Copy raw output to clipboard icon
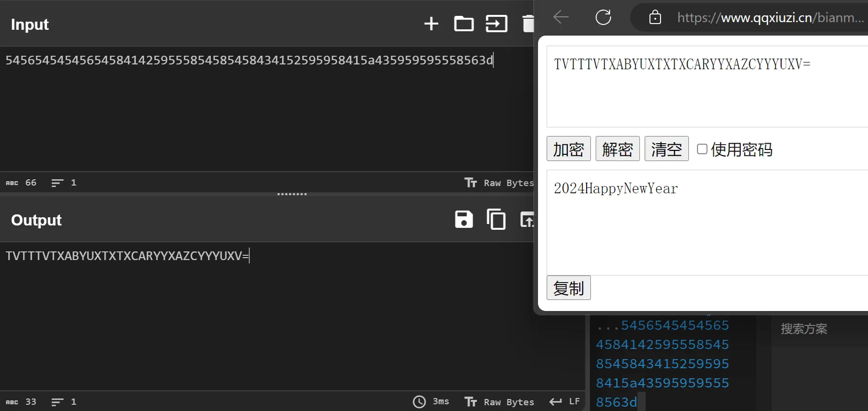This screenshot has height=411, width=868. pos(496,220)
